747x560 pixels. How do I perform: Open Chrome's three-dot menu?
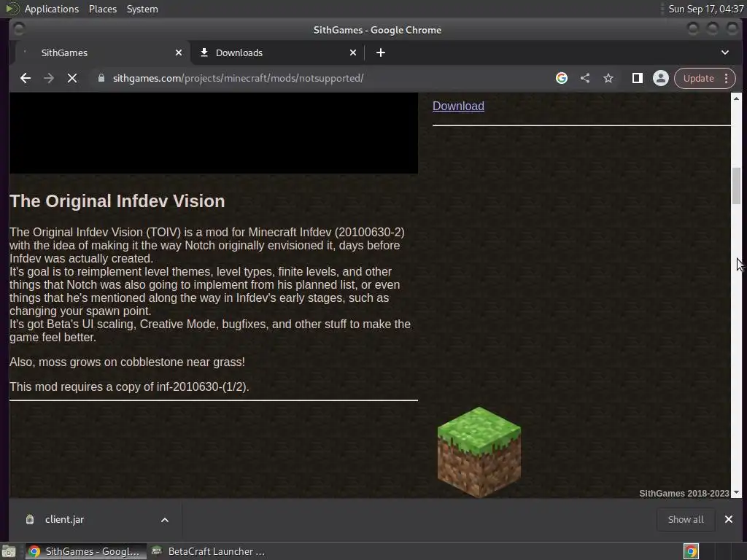click(x=727, y=78)
